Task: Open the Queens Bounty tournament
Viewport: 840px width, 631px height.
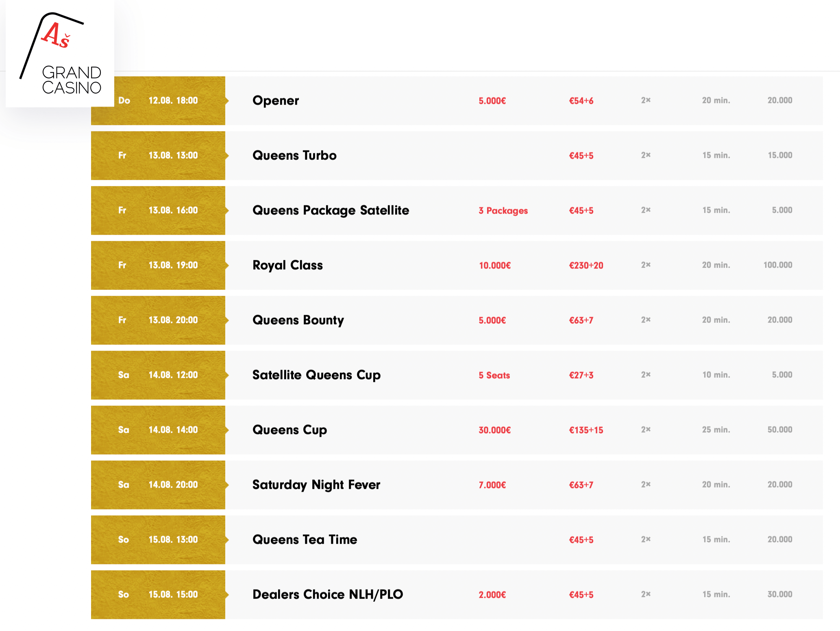Action: [298, 320]
